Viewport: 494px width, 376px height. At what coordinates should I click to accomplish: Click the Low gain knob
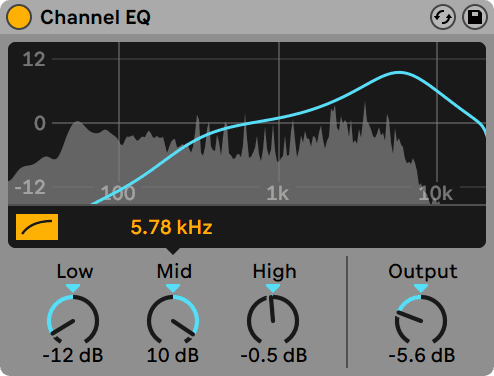pos(73,320)
